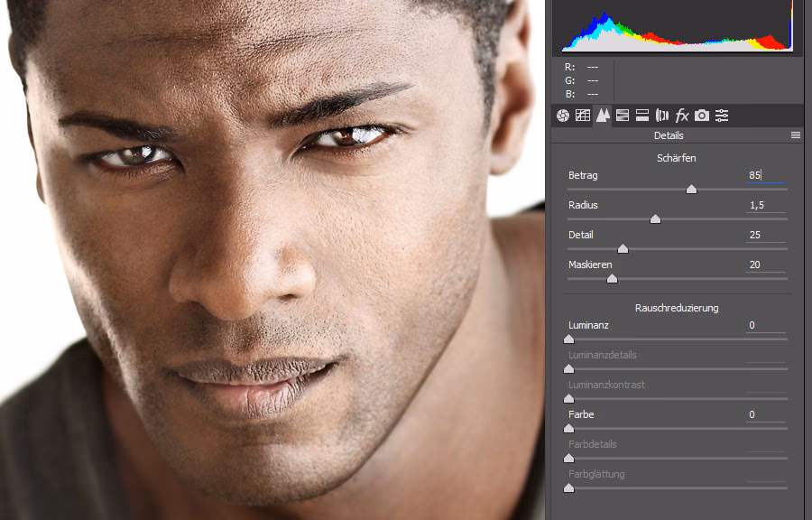Switch to the Lens Corrections tab icon
Screen dimensions: 812x520
click(662, 116)
